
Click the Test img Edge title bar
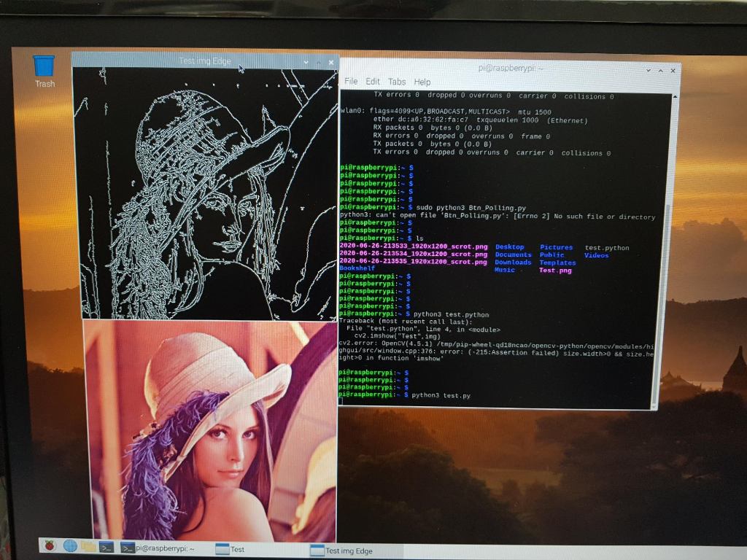coord(205,61)
